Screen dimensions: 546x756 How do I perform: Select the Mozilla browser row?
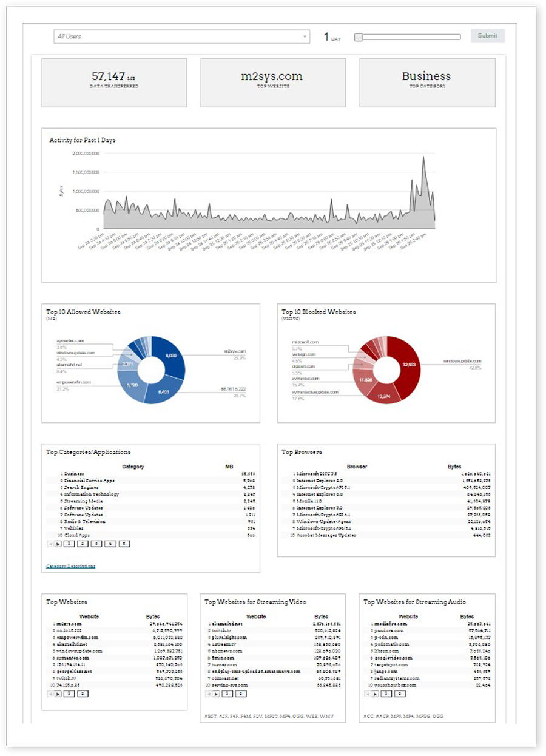[386, 501]
